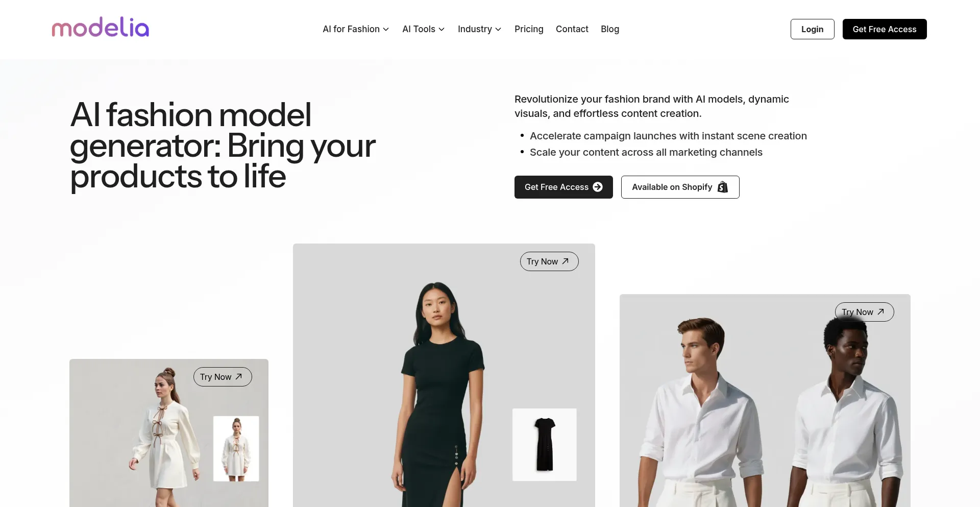The width and height of the screenshot is (980, 507).
Task: Open the Pricing page
Action: click(529, 29)
